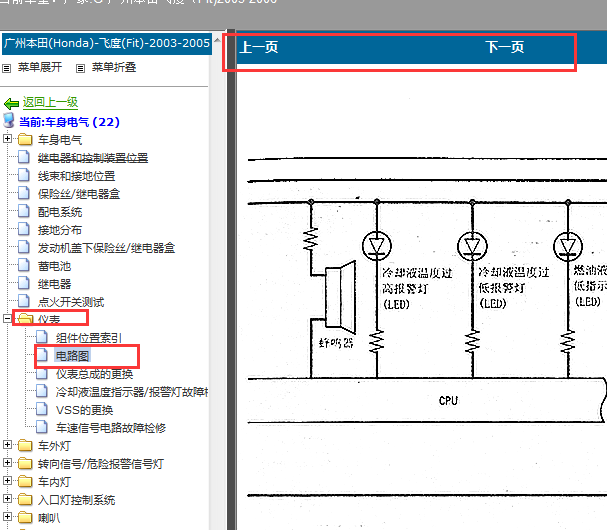Select 当前:车身电气 (22) heading
The image size is (607, 530).
[69, 122]
